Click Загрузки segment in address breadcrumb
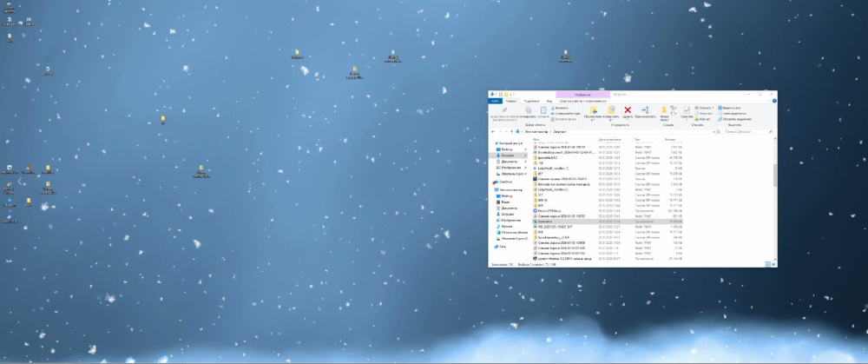The image size is (868, 364). (560, 132)
